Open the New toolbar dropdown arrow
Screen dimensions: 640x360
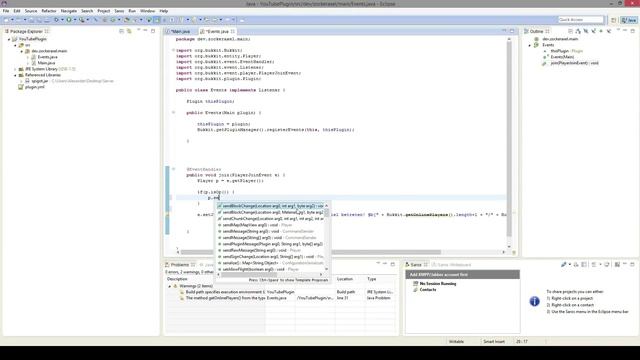tap(12, 20)
